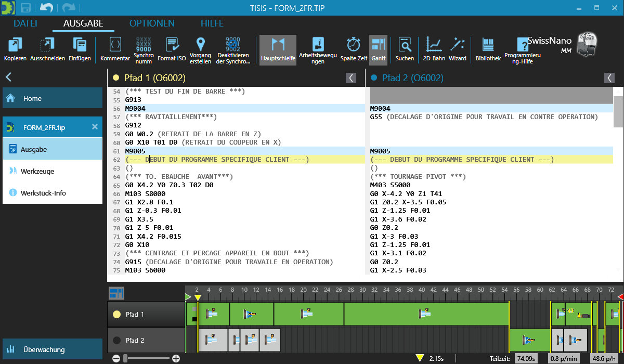
Task: Collapse the Pfad 2 code column
Action: click(609, 78)
